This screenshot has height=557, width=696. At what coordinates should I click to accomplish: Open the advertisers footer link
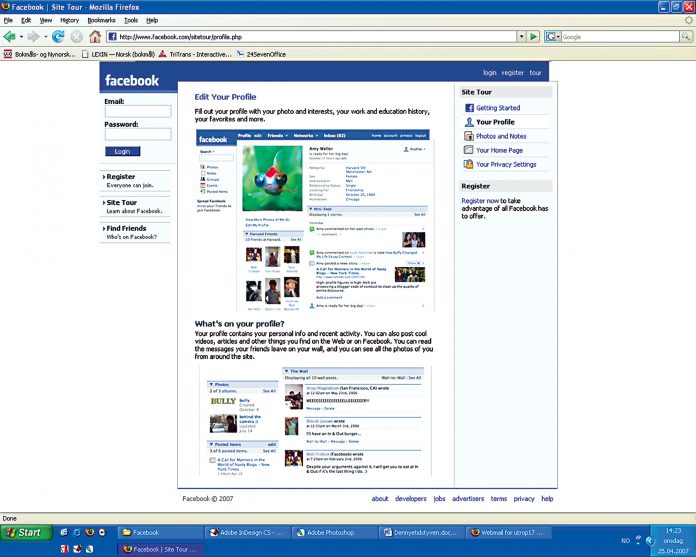(x=468, y=498)
